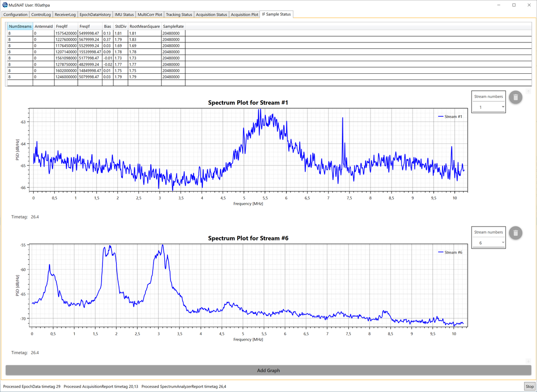Click the AntennaId column header

tap(43, 26)
